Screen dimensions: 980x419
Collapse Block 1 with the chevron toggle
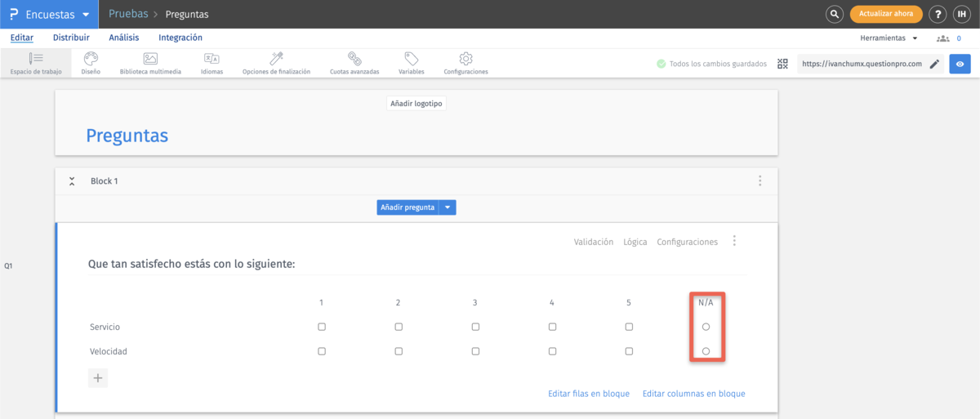72,181
